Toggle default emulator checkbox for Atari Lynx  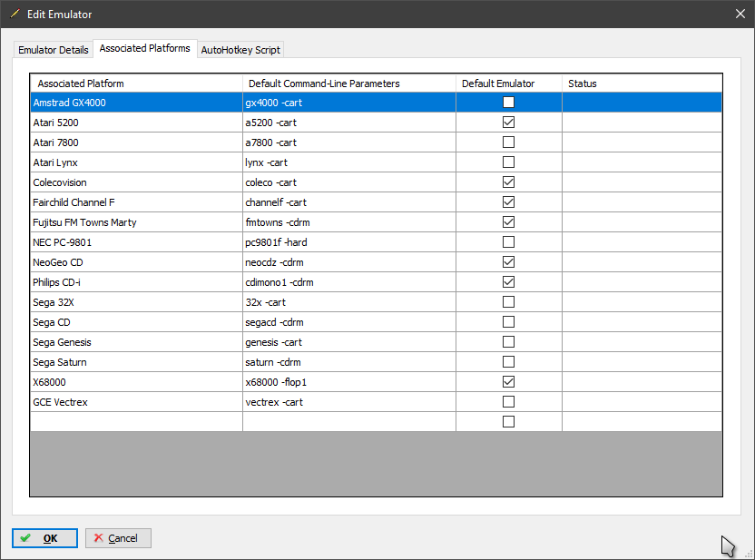pyautogui.click(x=508, y=162)
